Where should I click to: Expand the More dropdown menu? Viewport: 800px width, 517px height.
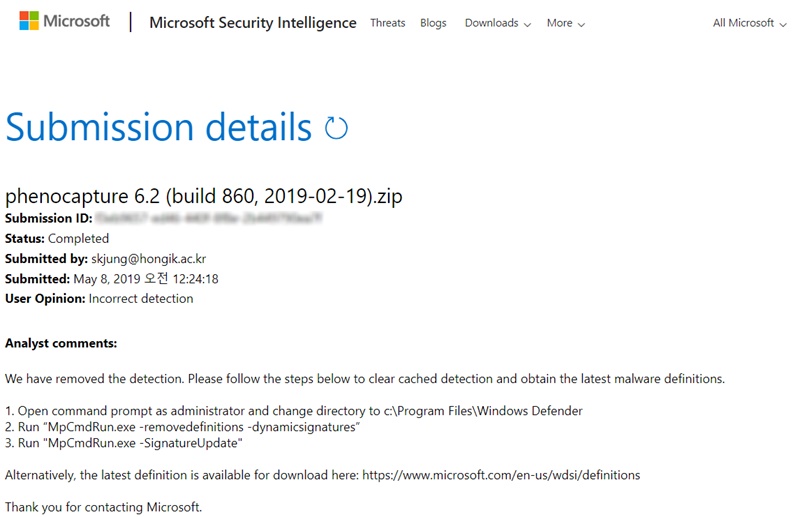click(x=565, y=23)
